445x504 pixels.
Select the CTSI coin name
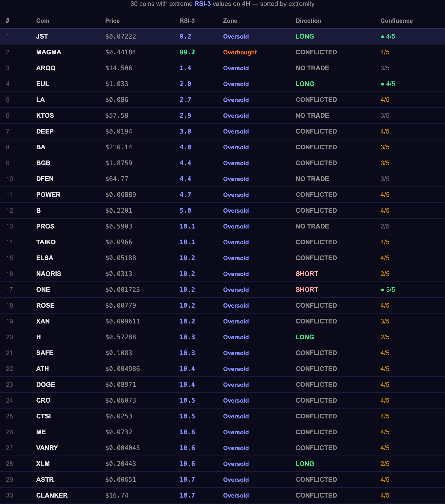point(44,416)
